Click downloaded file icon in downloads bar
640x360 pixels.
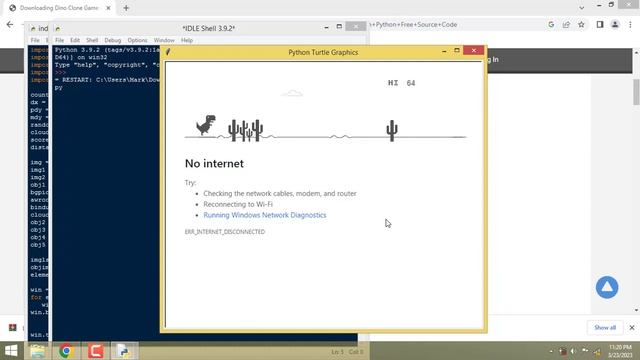tap(13, 327)
